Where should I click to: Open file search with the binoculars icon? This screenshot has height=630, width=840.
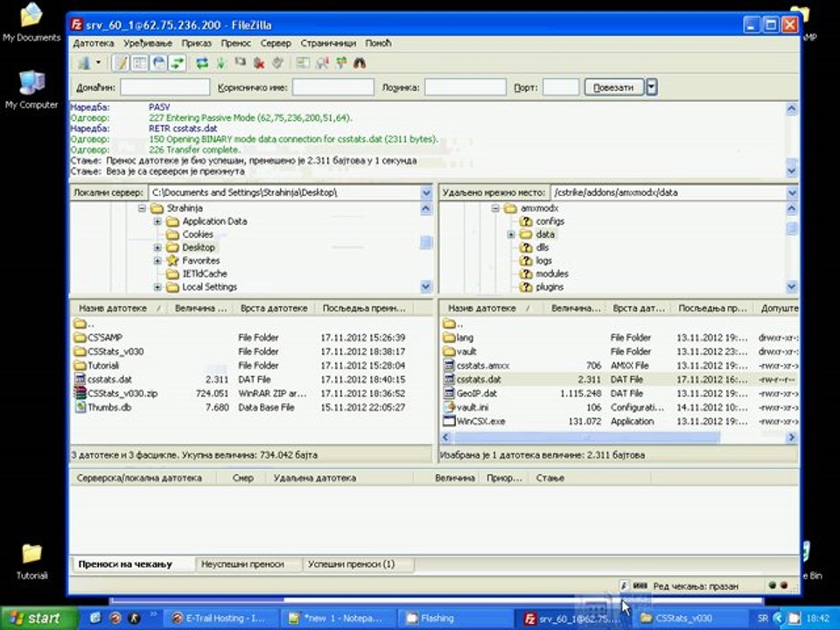pyautogui.click(x=360, y=63)
